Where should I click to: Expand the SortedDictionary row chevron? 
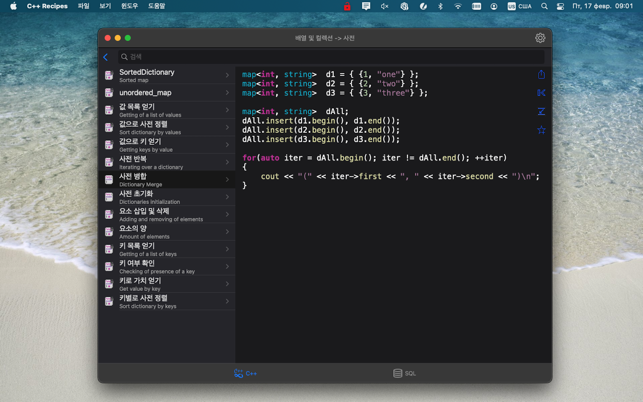[227, 75]
